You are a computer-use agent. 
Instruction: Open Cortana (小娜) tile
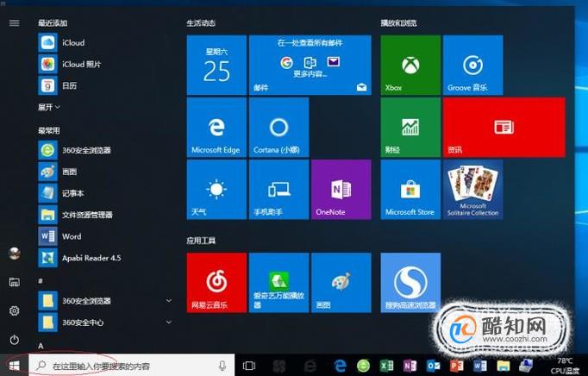tap(279, 128)
